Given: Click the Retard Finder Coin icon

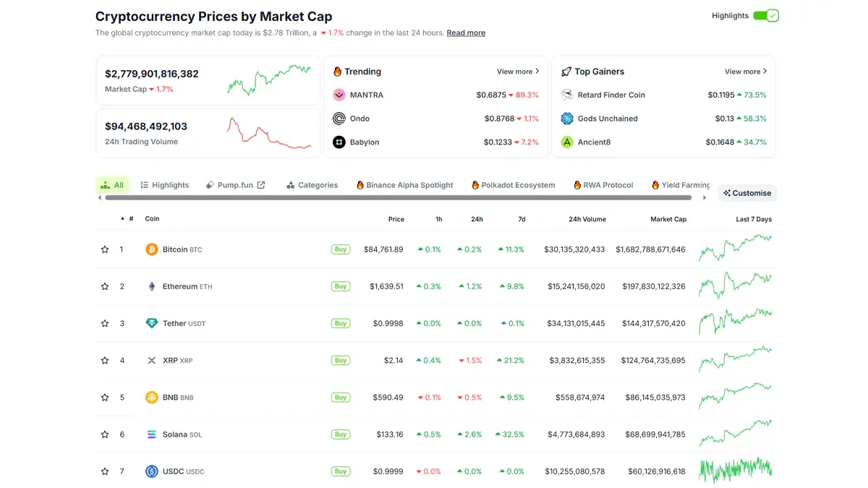Looking at the screenshot, I should coord(567,95).
